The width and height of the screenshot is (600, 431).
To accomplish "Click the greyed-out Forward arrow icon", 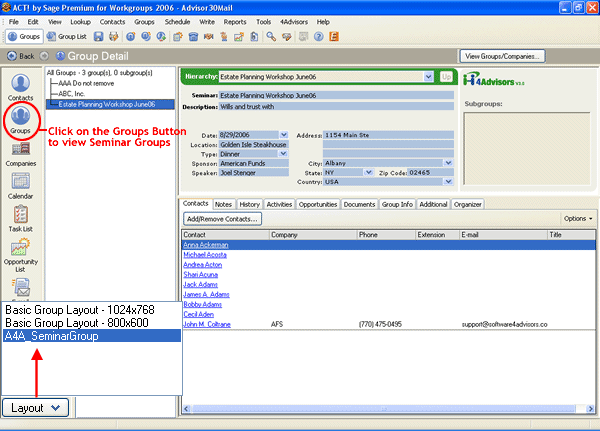I will coord(44,56).
